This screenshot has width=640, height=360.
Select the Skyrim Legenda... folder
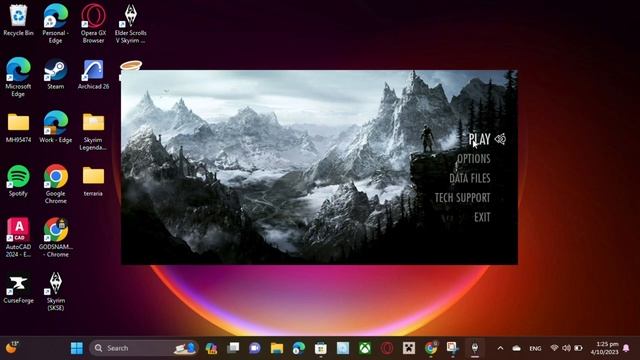tap(93, 131)
